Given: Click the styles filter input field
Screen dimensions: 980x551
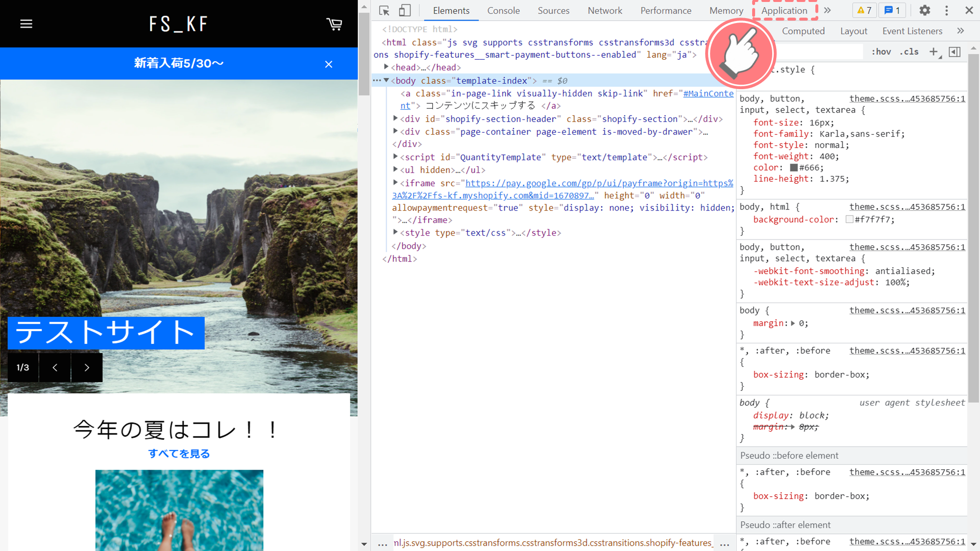Looking at the screenshot, I should click(x=819, y=52).
